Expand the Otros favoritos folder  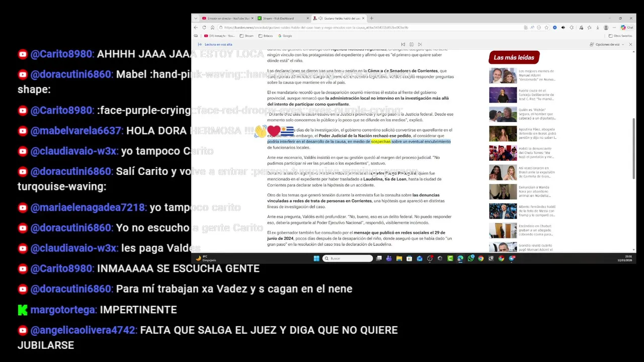point(620,36)
